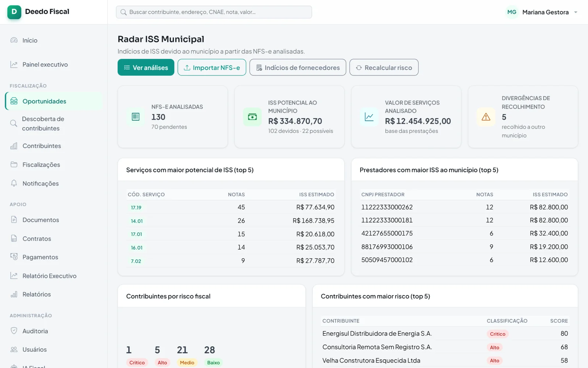
Task: Click the Início gauge icon
Action: click(x=14, y=40)
